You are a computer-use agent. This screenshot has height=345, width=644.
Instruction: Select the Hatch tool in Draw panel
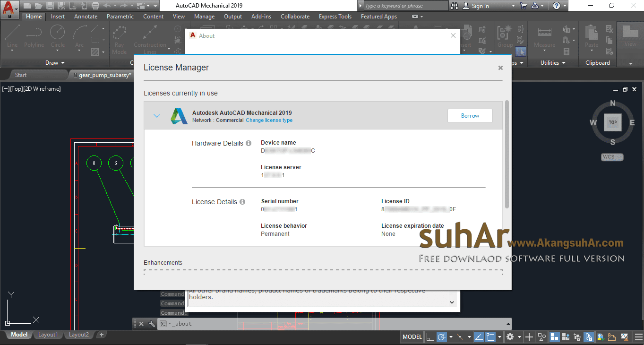(95, 52)
